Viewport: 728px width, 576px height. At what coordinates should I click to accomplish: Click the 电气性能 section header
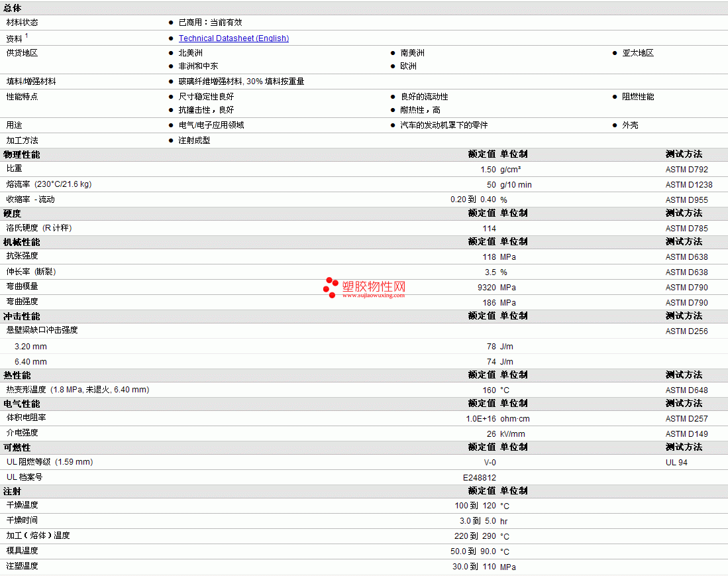[21, 404]
